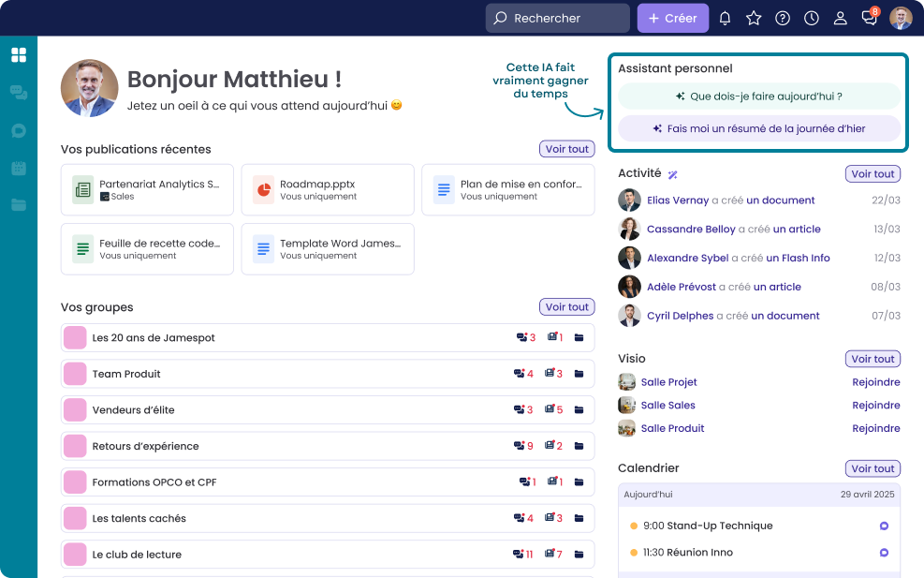This screenshot has width=924, height=578.
Task: Open the dashboard grid icon in sidebar
Action: (19, 54)
